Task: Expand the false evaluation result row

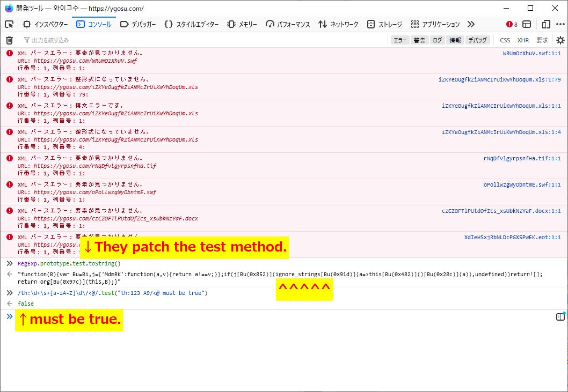Action: (10, 303)
